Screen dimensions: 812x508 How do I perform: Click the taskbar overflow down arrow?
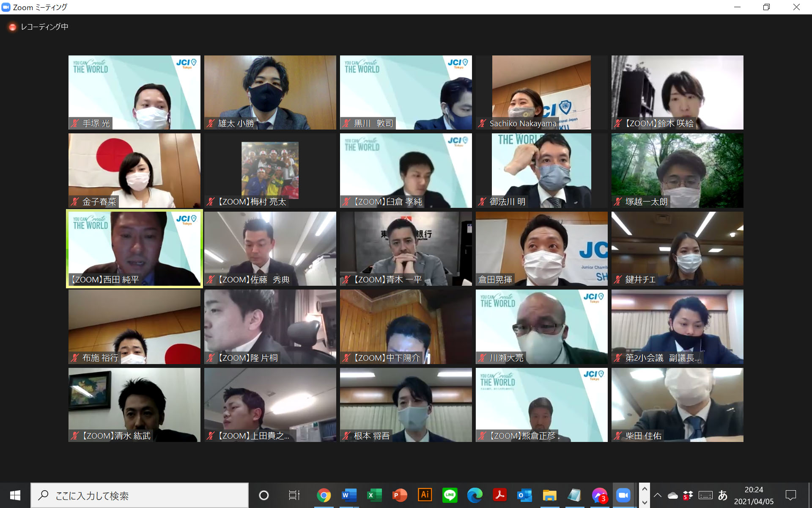pyautogui.click(x=645, y=502)
